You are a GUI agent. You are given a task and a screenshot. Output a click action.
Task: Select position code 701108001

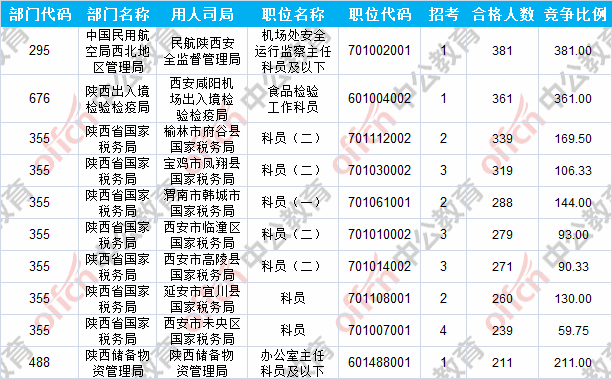pyautogui.click(x=379, y=299)
